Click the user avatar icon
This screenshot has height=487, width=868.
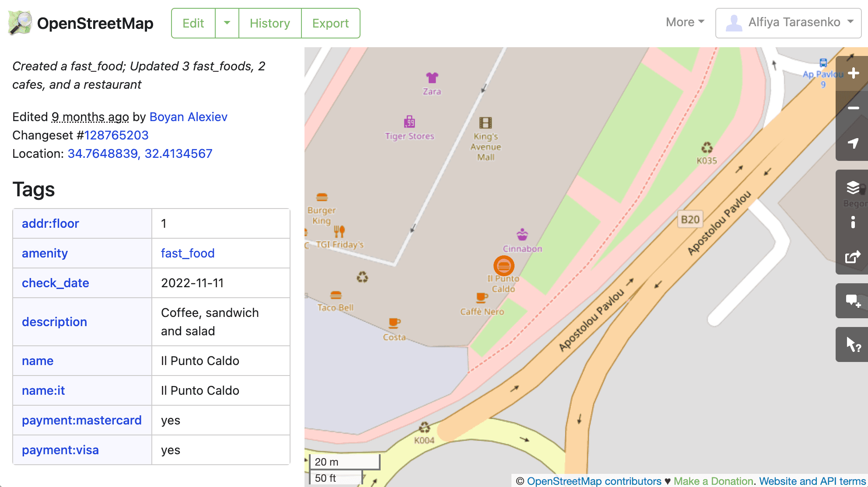[734, 23]
